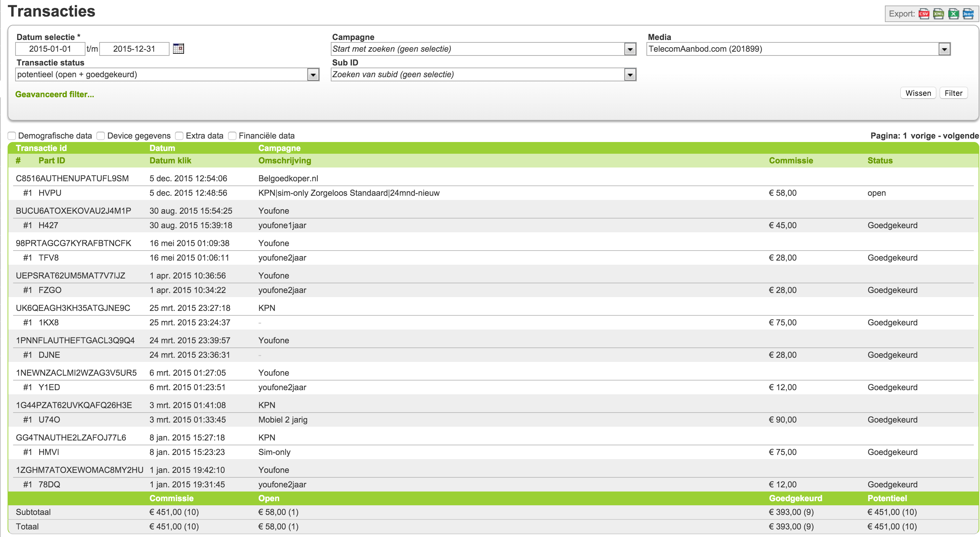Image resolution: width=980 pixels, height=537 pixels.
Task: Click Part ID TFV8
Action: coord(49,258)
